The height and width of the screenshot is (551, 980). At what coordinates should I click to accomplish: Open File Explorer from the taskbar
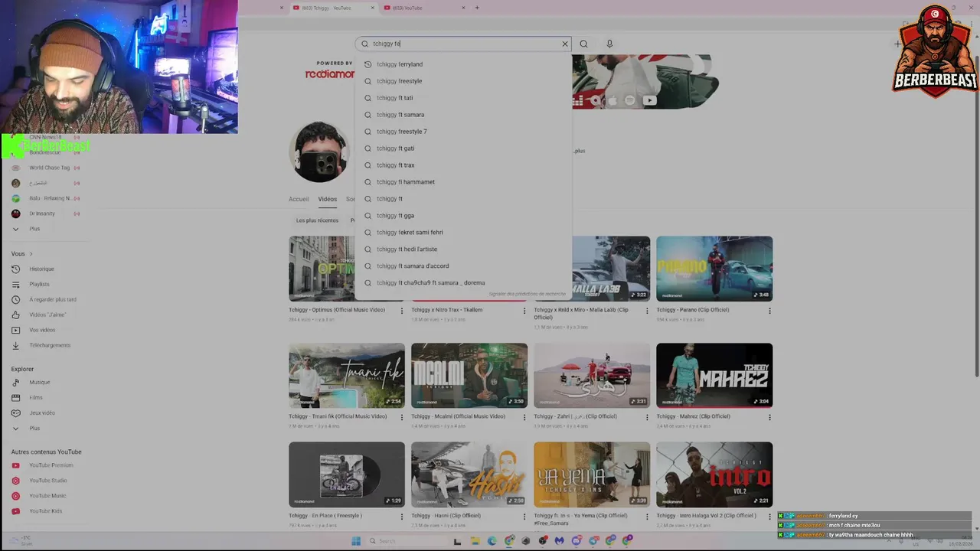pos(475,541)
